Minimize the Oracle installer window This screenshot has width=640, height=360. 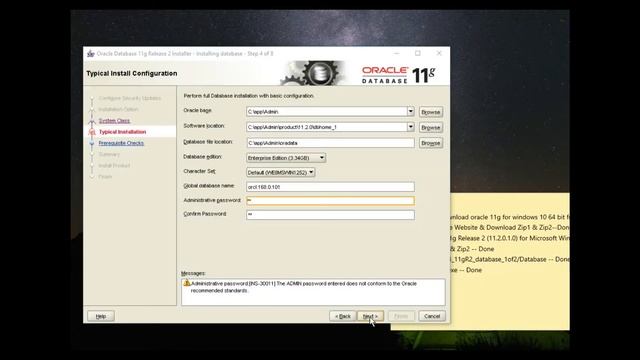397,53
